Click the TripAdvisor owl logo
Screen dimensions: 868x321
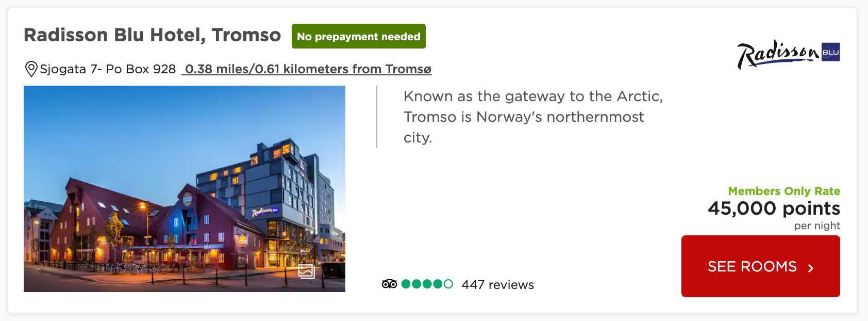click(389, 284)
